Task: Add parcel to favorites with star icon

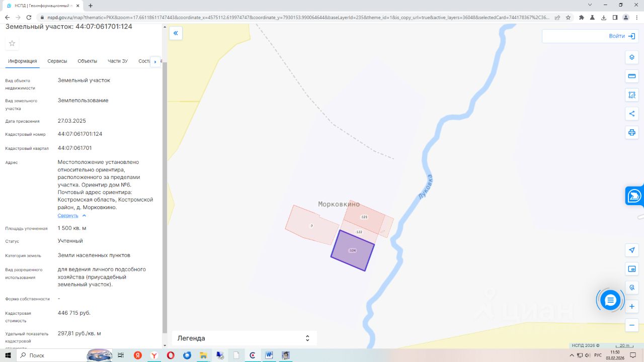Action: (12, 43)
